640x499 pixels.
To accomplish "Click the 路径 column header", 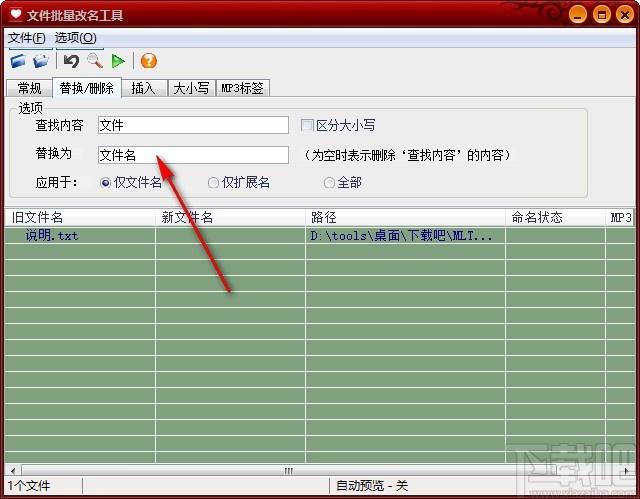I will click(406, 217).
